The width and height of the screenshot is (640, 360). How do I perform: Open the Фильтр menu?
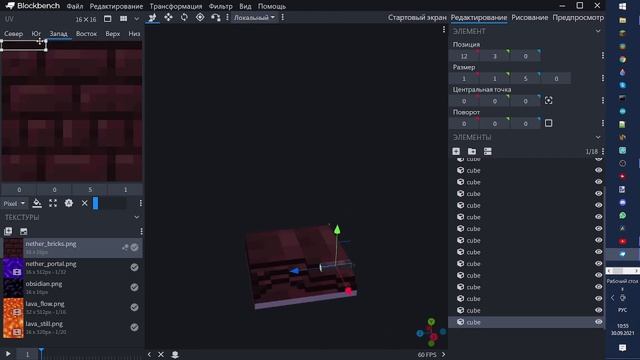[220, 6]
